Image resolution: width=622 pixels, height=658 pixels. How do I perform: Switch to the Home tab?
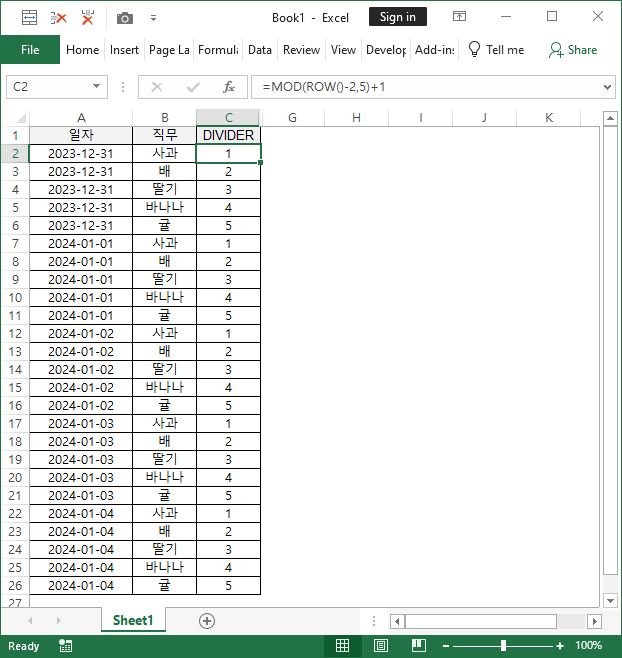coord(83,50)
